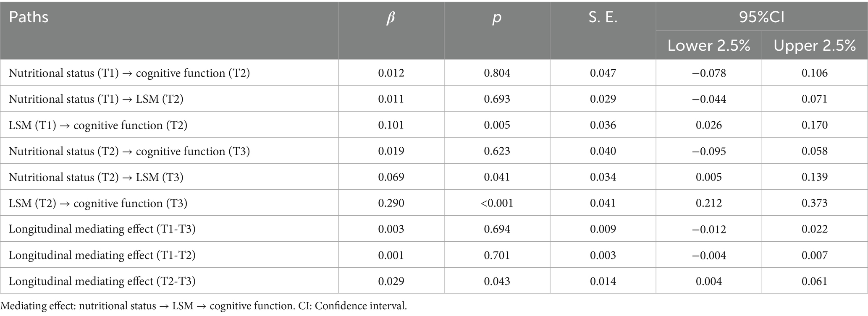Click the p column header
This screenshot has height=316, width=868.
[497, 18]
